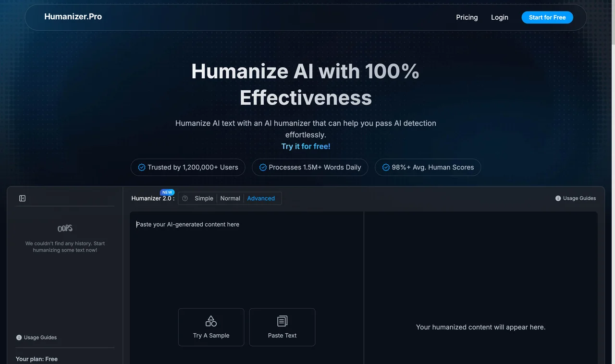Screen dimensions: 615x364
Task: Click the Try it for free! link
Action: tap(306, 146)
